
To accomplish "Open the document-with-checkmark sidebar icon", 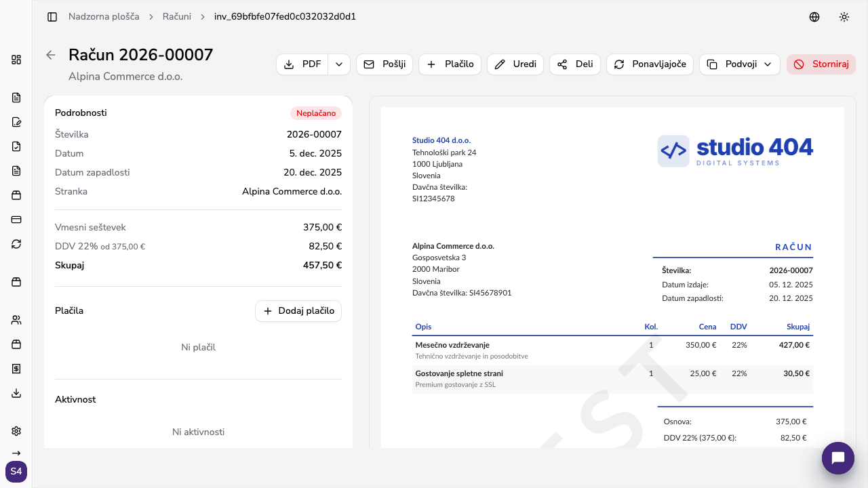I will pyautogui.click(x=16, y=146).
